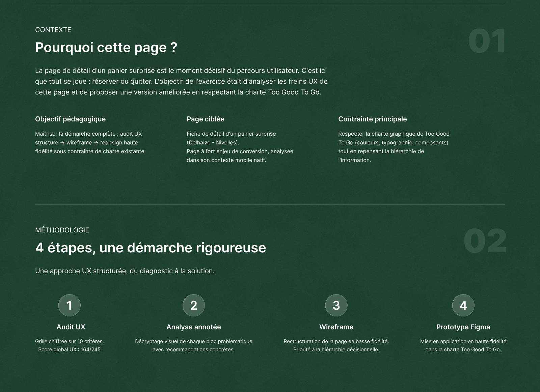Click the "Prototype Figma" step title
The image size is (540, 392).
pos(463,327)
